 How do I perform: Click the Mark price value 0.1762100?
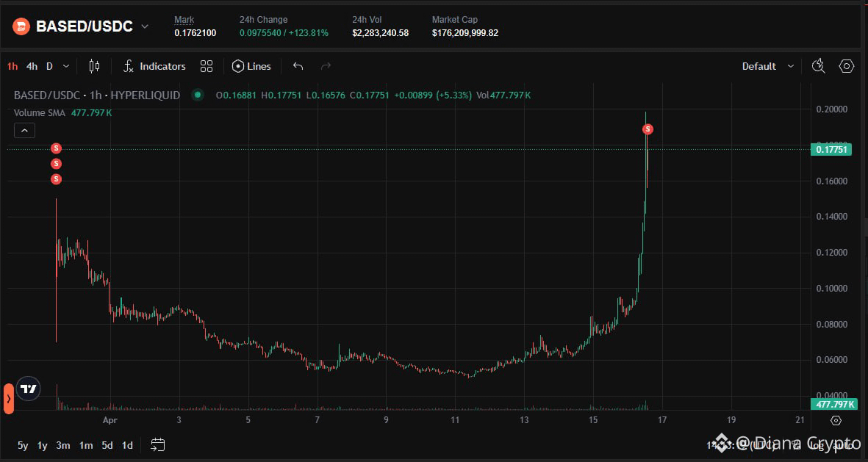[196, 33]
